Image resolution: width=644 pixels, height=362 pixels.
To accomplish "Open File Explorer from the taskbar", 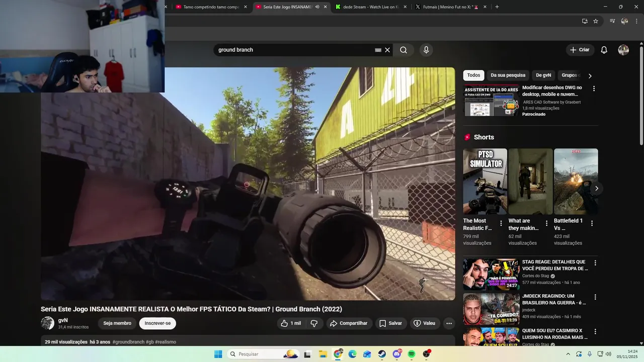I will tap(323, 354).
